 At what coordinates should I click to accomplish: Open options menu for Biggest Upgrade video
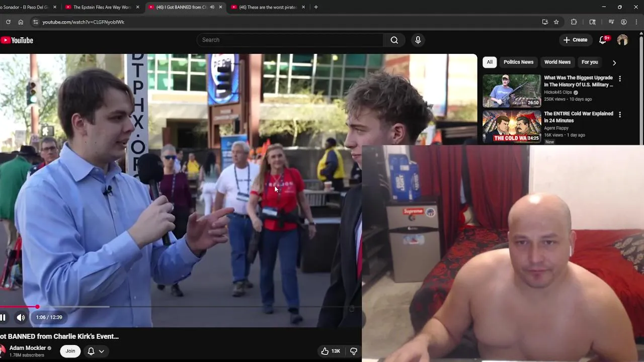tap(620, 79)
